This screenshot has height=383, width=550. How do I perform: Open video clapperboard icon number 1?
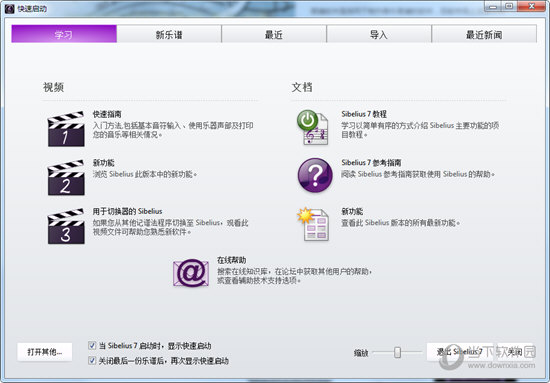click(x=66, y=129)
